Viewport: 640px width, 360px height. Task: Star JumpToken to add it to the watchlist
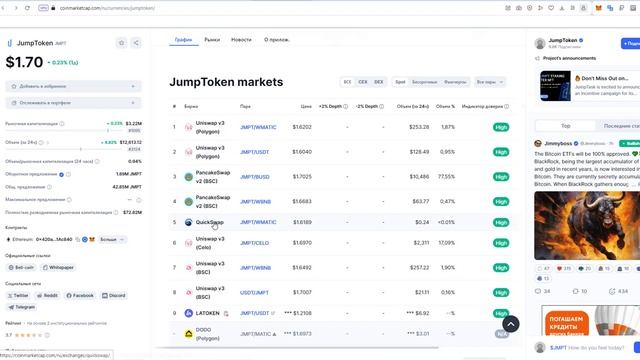(121, 43)
